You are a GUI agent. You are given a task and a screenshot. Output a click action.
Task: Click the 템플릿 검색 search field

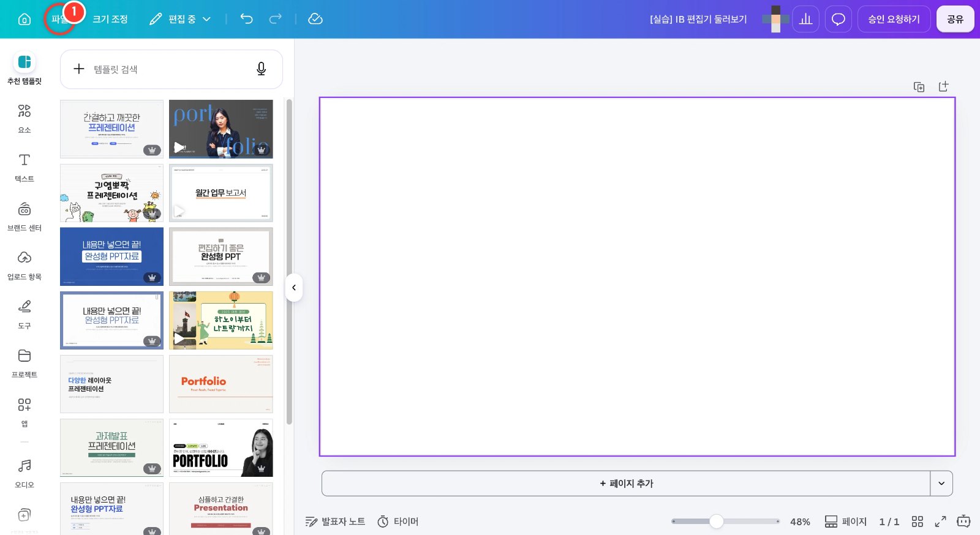(171, 69)
